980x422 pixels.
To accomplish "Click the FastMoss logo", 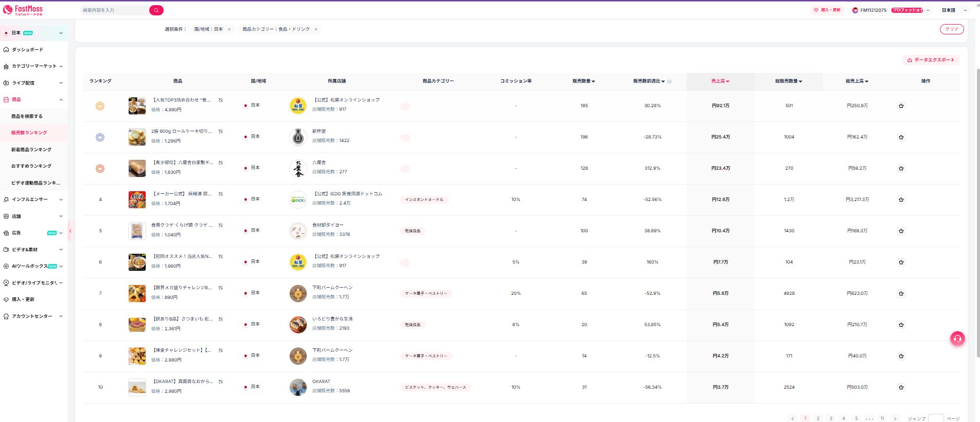I will [x=23, y=10].
